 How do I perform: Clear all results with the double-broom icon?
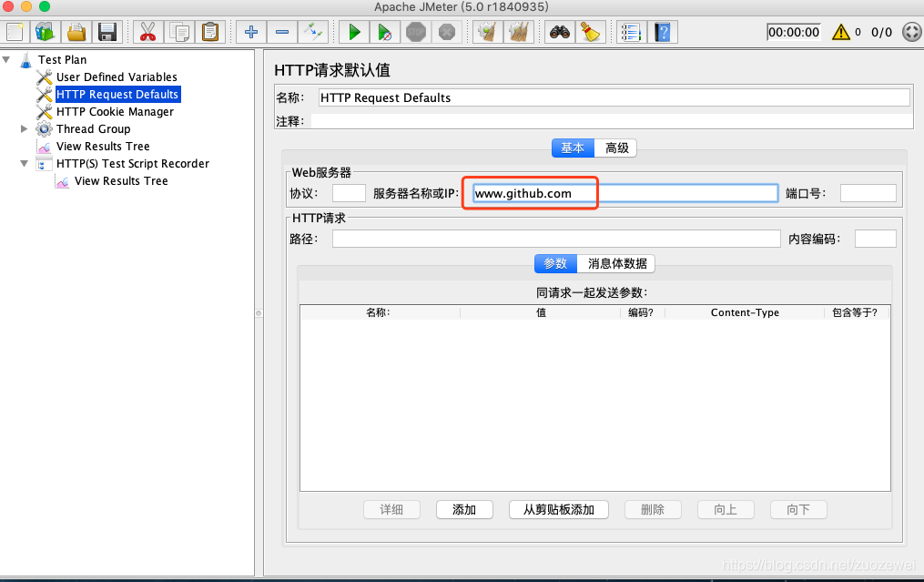(518, 32)
